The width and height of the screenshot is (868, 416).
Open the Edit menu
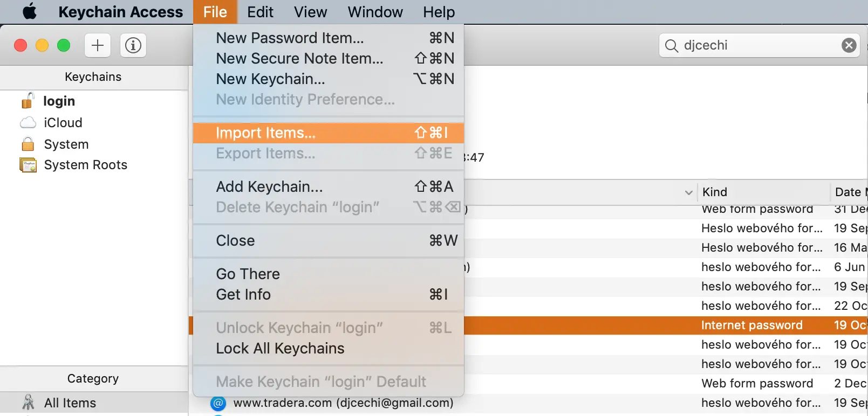click(260, 12)
